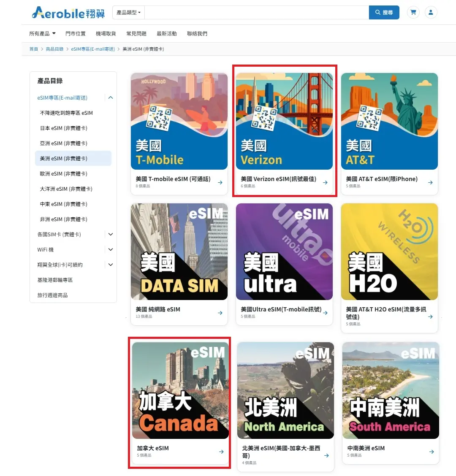This screenshot has height=476, width=456.
Task: Collapse the eSIM專區(E-mail寄送) category
Action: tap(110, 97)
